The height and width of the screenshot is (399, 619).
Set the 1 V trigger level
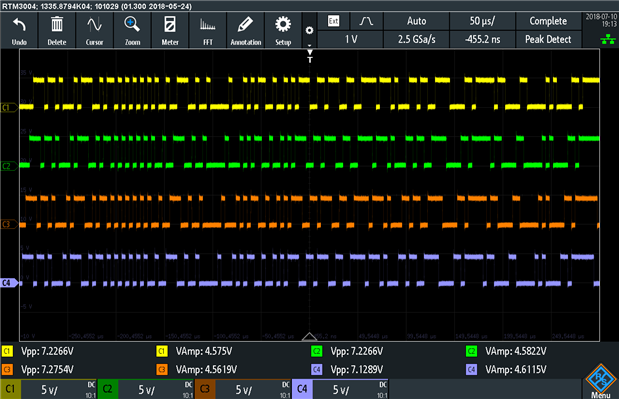(x=350, y=39)
